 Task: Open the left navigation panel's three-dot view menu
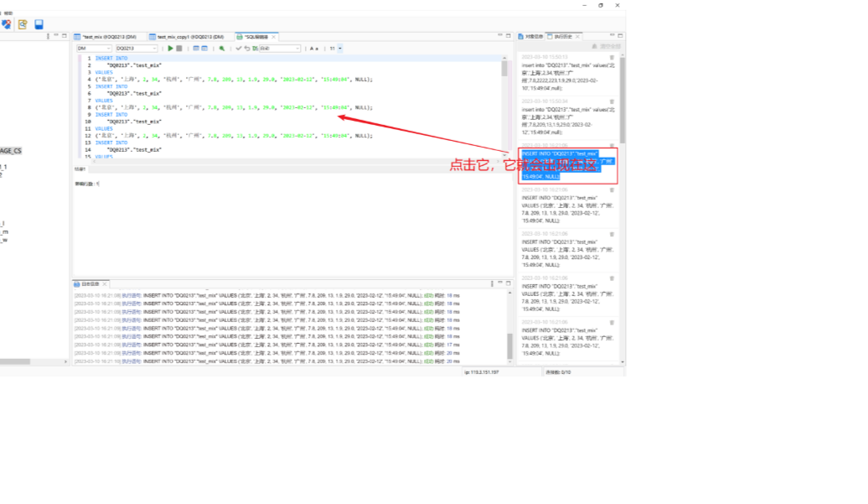coord(48,36)
